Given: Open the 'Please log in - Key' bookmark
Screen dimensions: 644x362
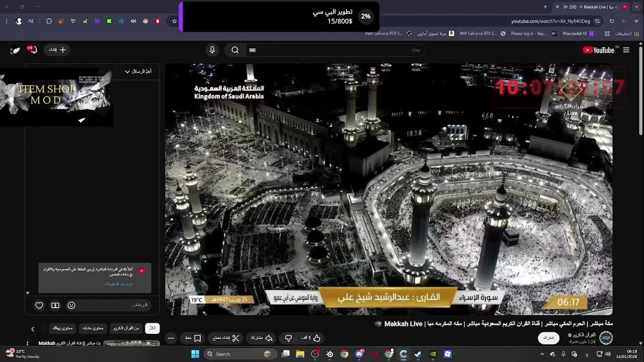Looking at the screenshot, I should 534,34.
